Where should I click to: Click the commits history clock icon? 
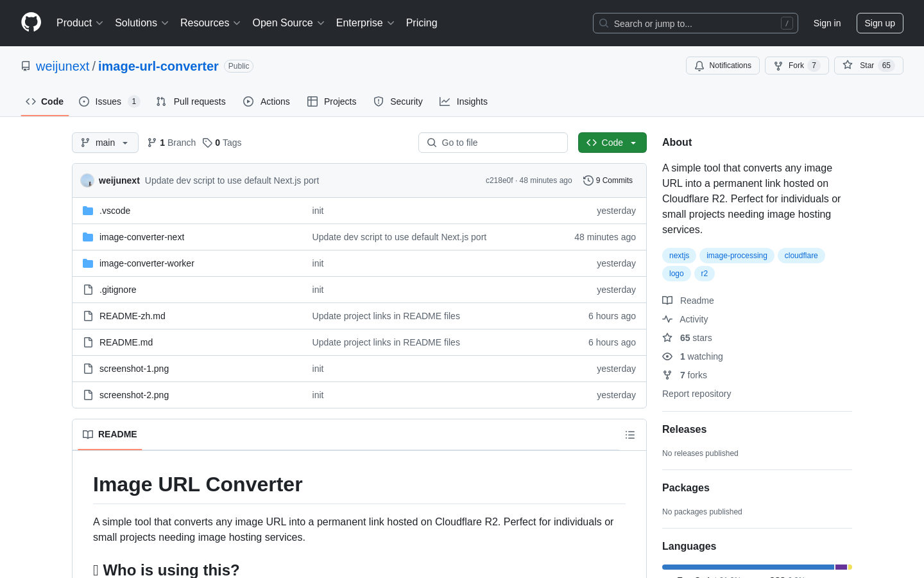coord(588,180)
